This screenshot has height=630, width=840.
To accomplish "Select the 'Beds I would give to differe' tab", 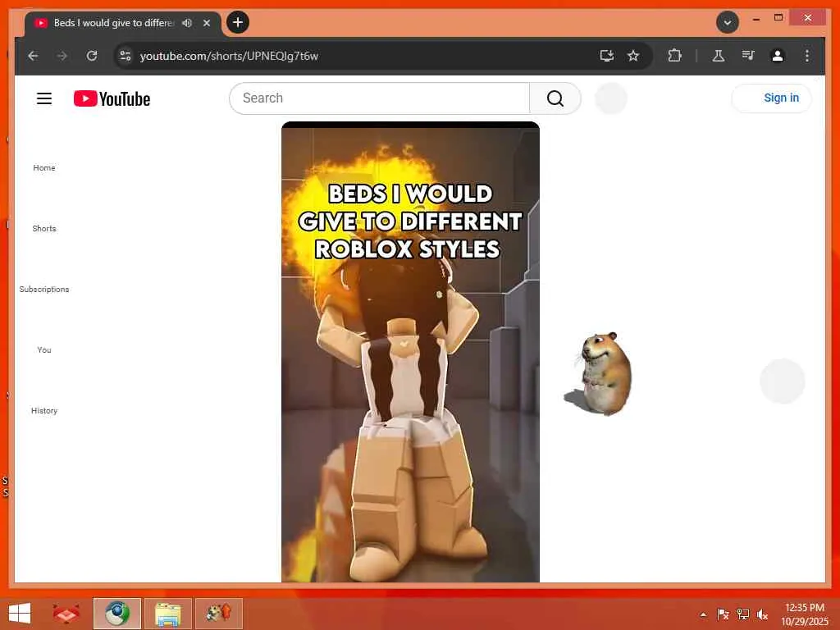I will coord(113,23).
